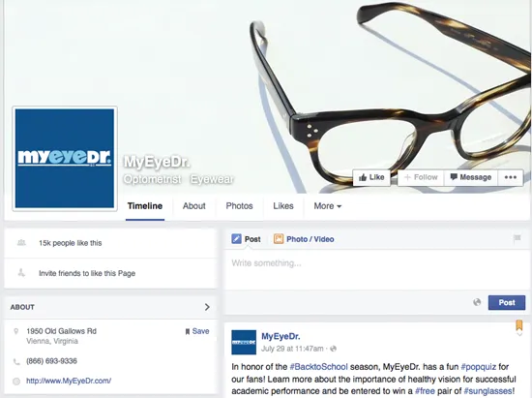The image size is (532, 398).
Task: Select the Timeline tab
Action: tap(145, 206)
